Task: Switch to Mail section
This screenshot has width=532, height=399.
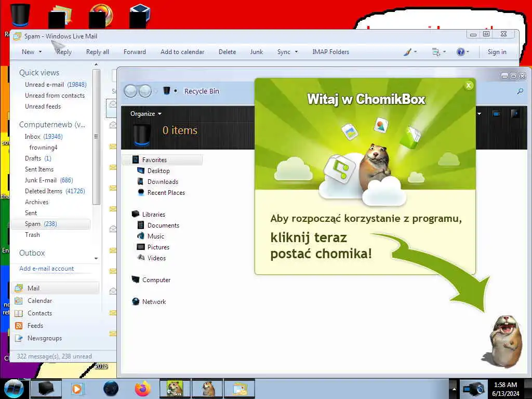Action: point(55,288)
